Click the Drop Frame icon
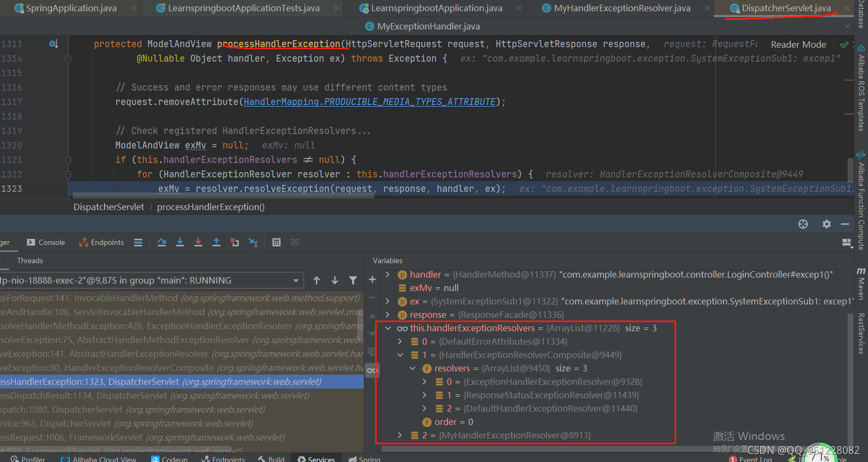 [235, 242]
